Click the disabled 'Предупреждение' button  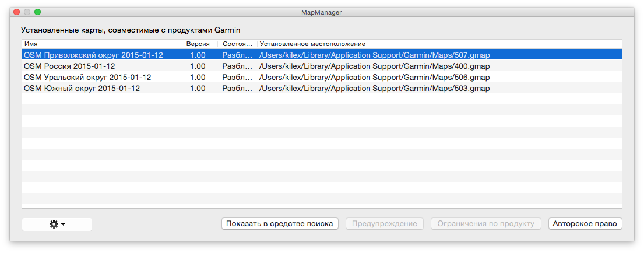point(384,224)
